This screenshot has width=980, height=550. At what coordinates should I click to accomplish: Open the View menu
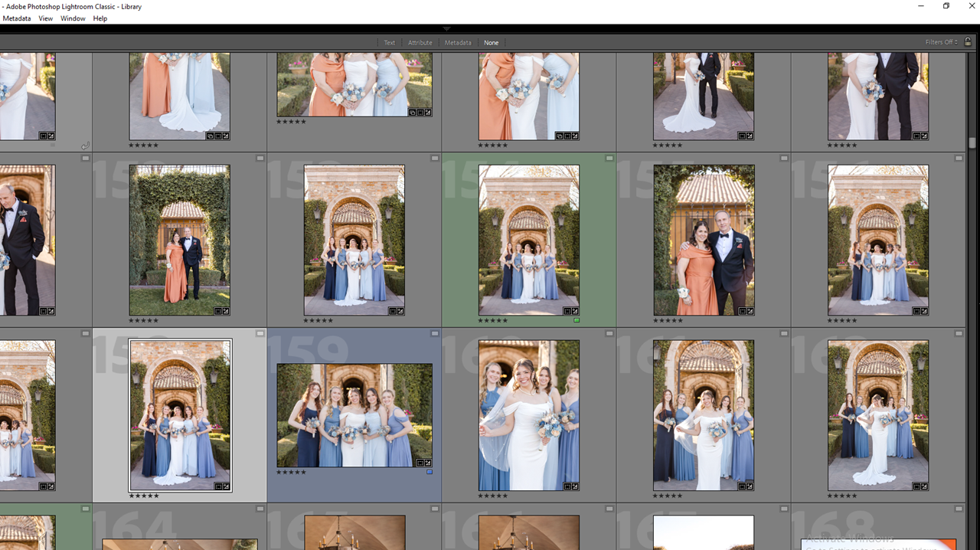(x=46, y=18)
